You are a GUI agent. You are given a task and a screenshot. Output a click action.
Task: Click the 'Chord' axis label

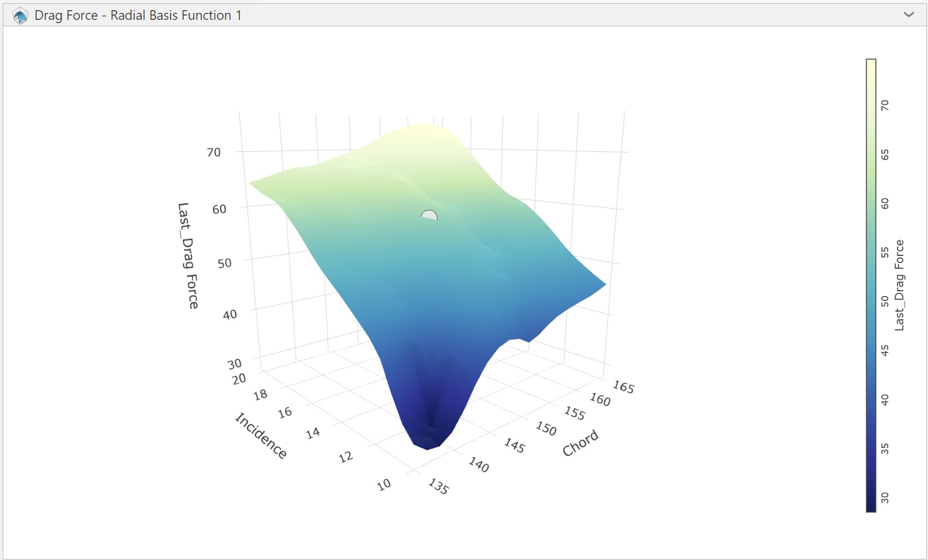pyautogui.click(x=580, y=443)
